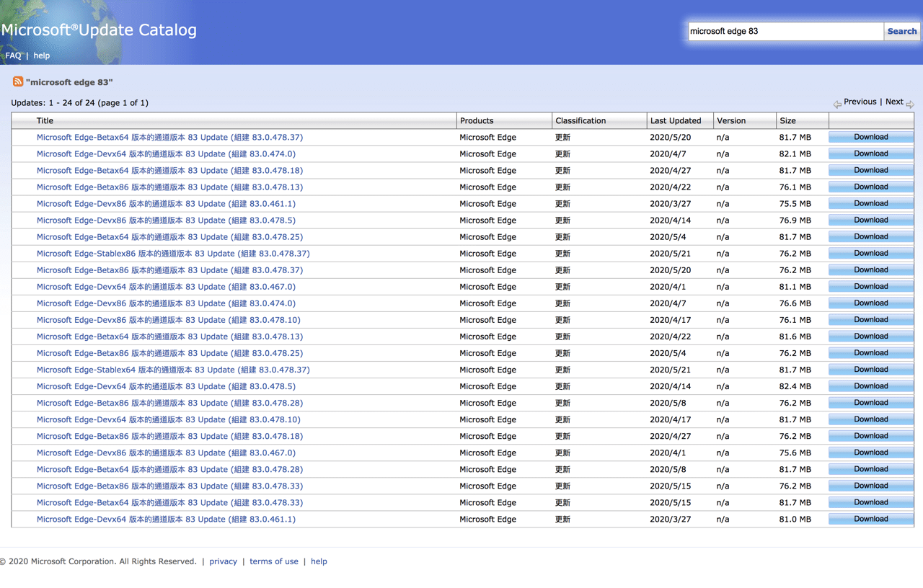Viewport: 923px width, 588px height.
Task: Open Edge-Devx86 83.0.478.10 title link
Action: (169, 319)
